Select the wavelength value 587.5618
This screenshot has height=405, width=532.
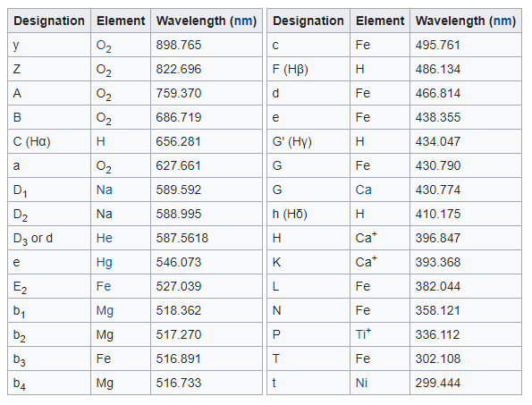[x=182, y=238]
